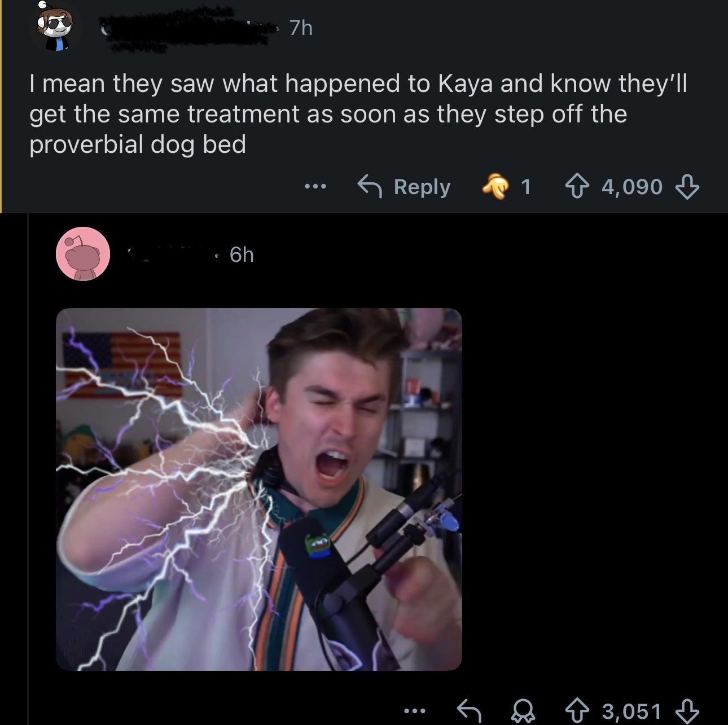The width and height of the screenshot is (728, 725).
Task: Open the panda-sunglasses avatar profile
Action: click(56, 26)
